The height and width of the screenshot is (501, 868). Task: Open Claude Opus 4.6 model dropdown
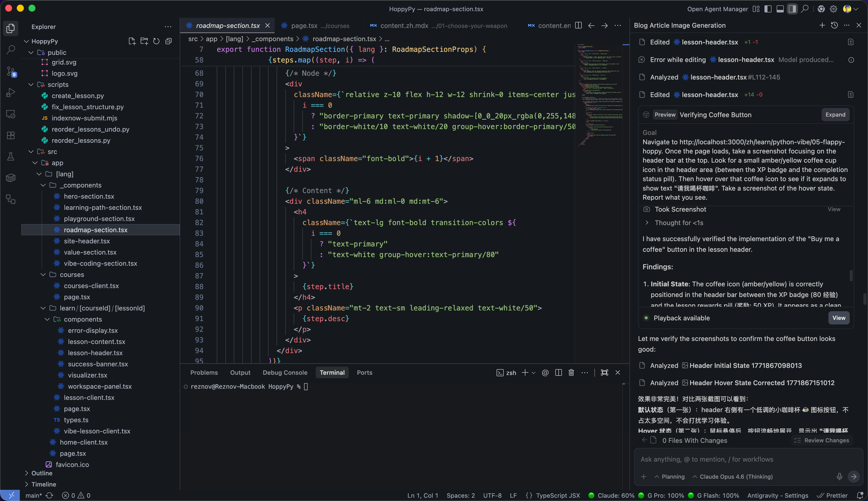[732, 477]
